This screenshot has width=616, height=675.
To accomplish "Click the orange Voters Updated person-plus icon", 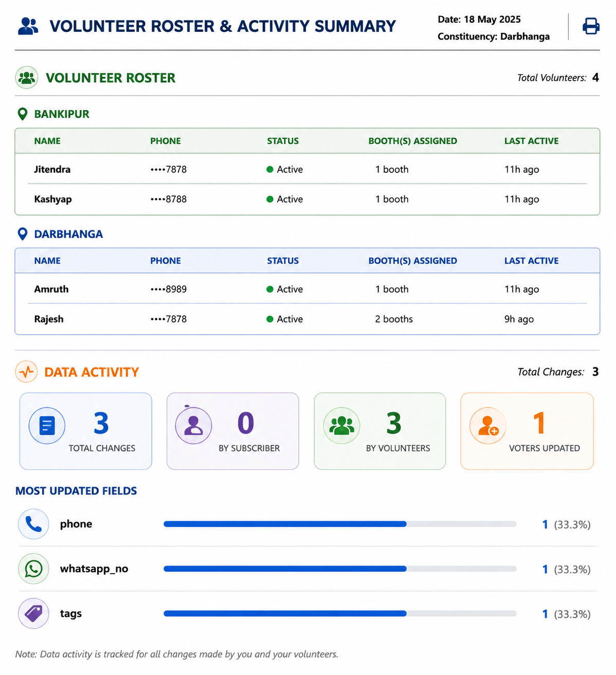I will click(x=488, y=426).
